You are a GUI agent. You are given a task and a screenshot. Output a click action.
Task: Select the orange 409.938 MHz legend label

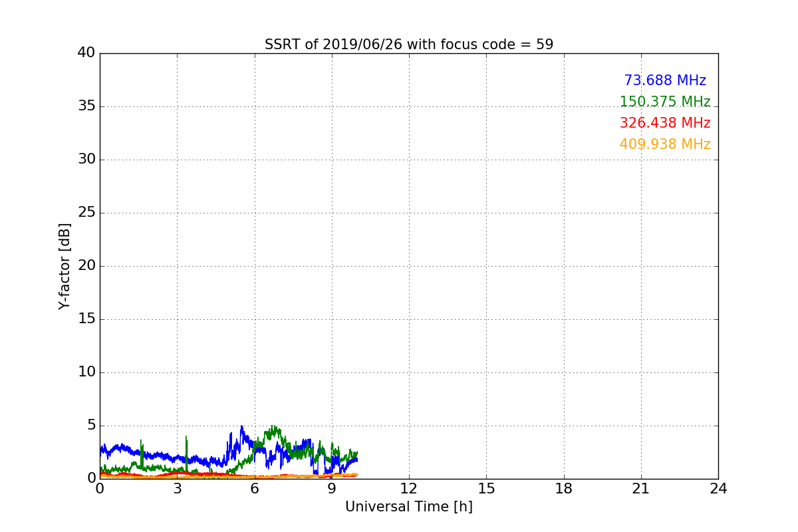(x=665, y=144)
